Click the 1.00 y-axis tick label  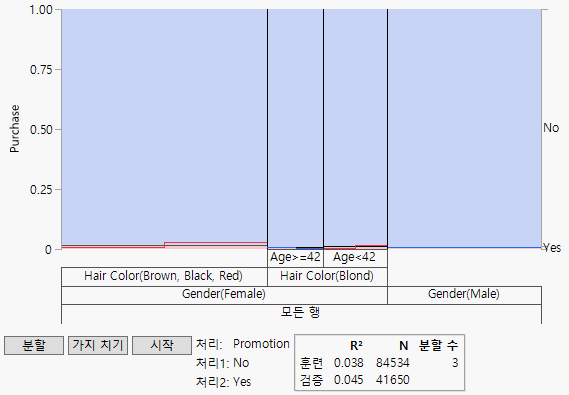coord(41,10)
